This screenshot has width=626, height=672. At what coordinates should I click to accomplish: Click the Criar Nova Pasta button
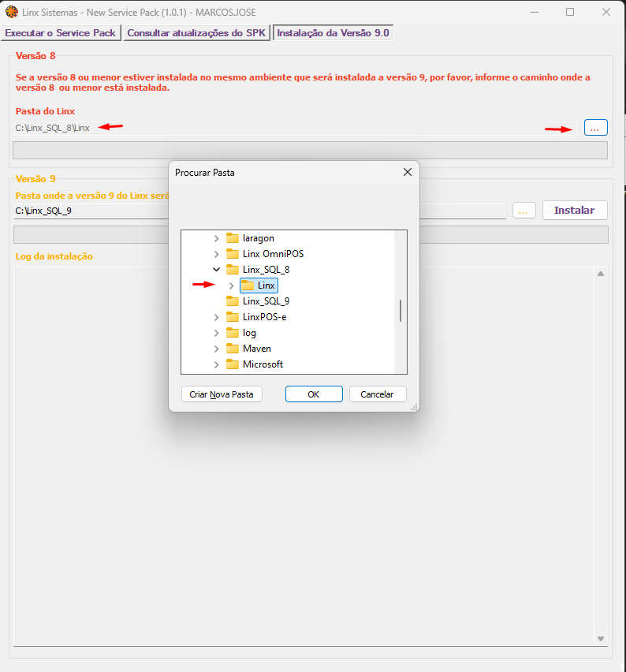[x=222, y=394]
